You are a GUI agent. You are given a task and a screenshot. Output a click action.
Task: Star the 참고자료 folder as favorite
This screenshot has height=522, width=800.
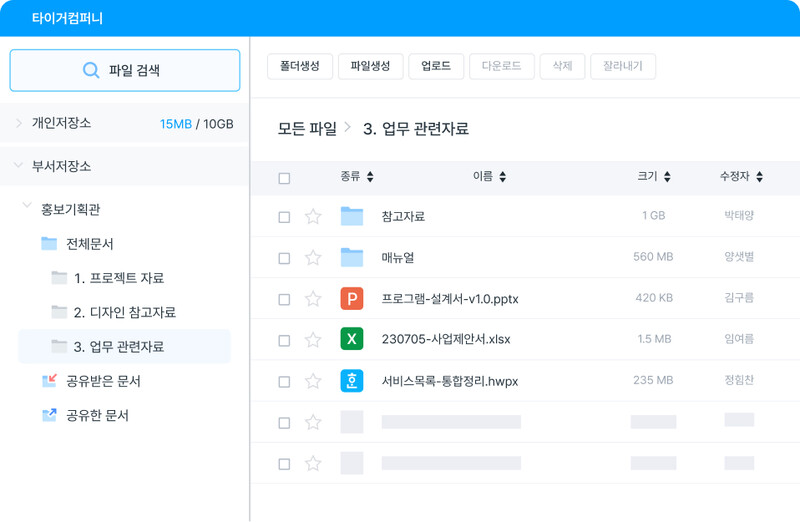point(313,216)
